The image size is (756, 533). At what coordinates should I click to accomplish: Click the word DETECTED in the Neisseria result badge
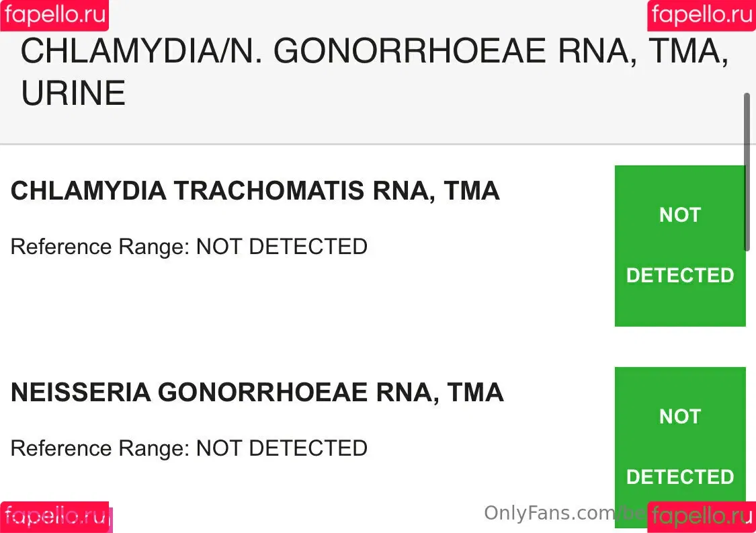tap(679, 477)
